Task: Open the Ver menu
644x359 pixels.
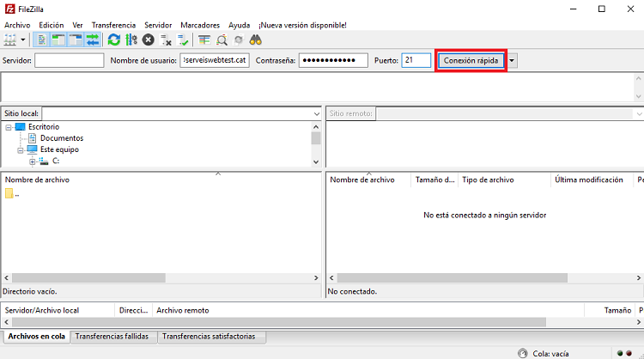Action: point(77,25)
